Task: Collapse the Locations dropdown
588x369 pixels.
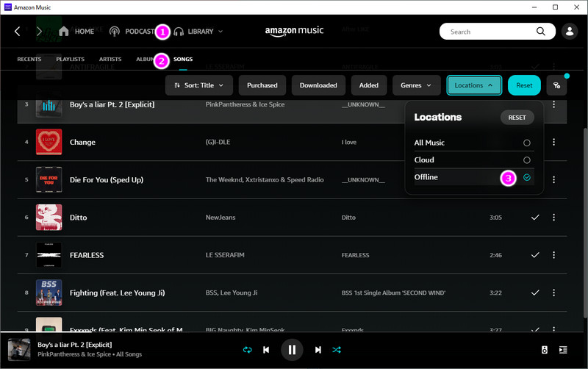Action: (474, 85)
